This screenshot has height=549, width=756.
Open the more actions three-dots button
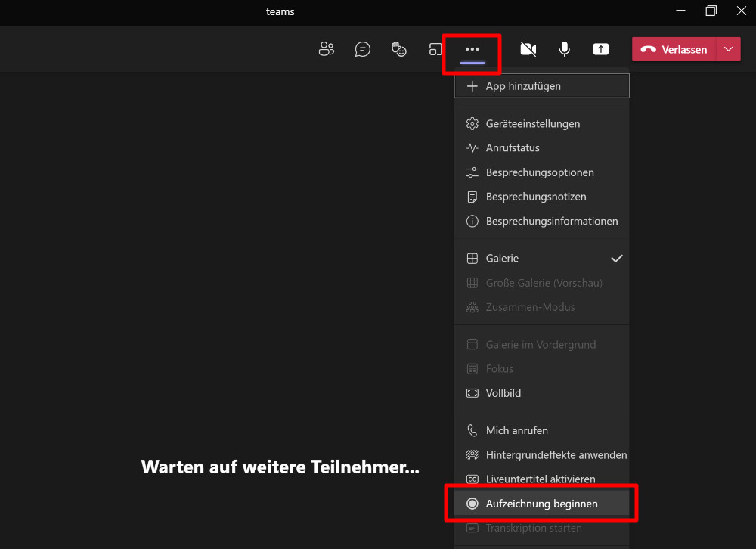[x=472, y=49]
